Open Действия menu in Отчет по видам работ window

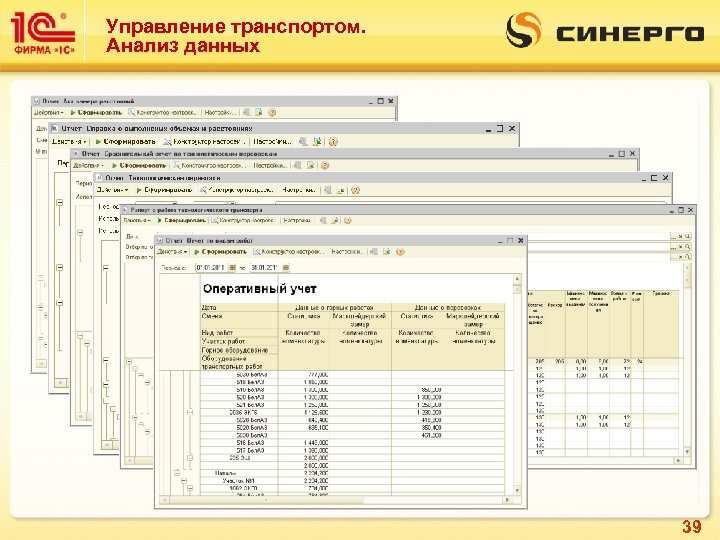[x=172, y=252]
